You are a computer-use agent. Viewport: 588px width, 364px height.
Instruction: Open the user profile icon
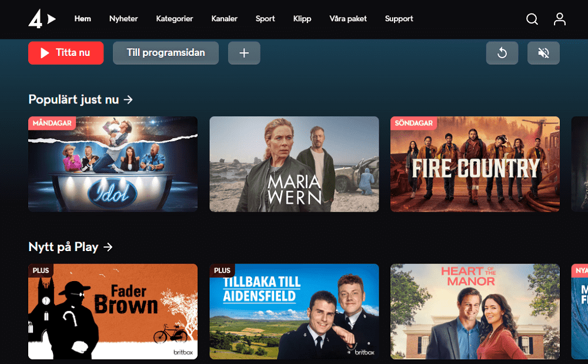pos(560,19)
